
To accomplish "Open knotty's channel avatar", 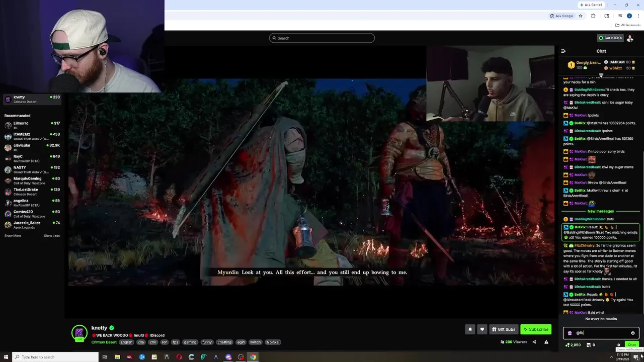I will [79, 333].
